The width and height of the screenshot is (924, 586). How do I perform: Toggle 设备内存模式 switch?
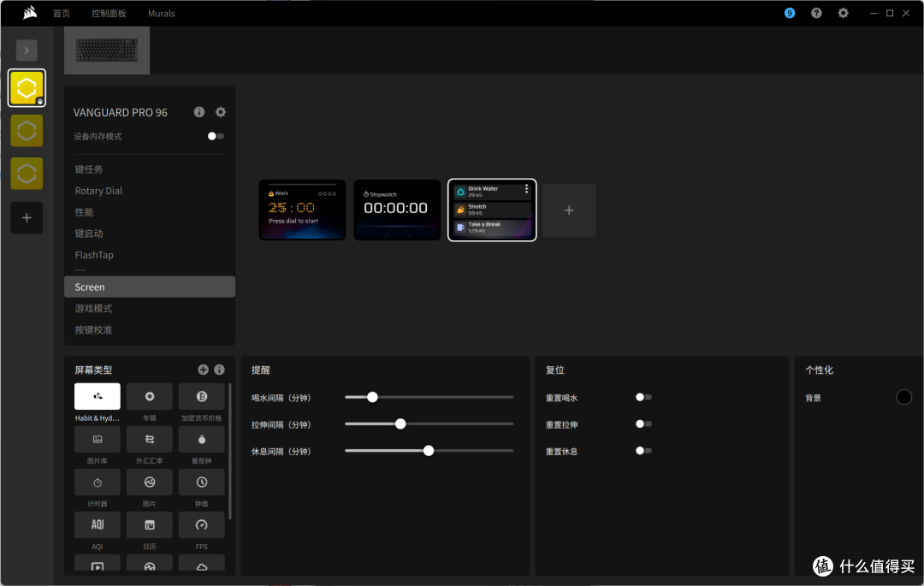(x=216, y=136)
